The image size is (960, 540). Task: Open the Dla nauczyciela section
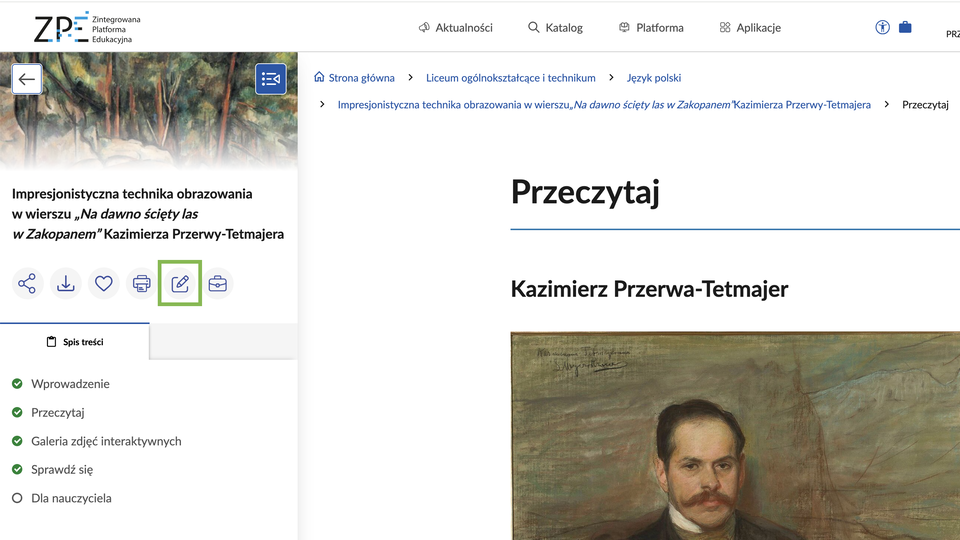pos(71,498)
